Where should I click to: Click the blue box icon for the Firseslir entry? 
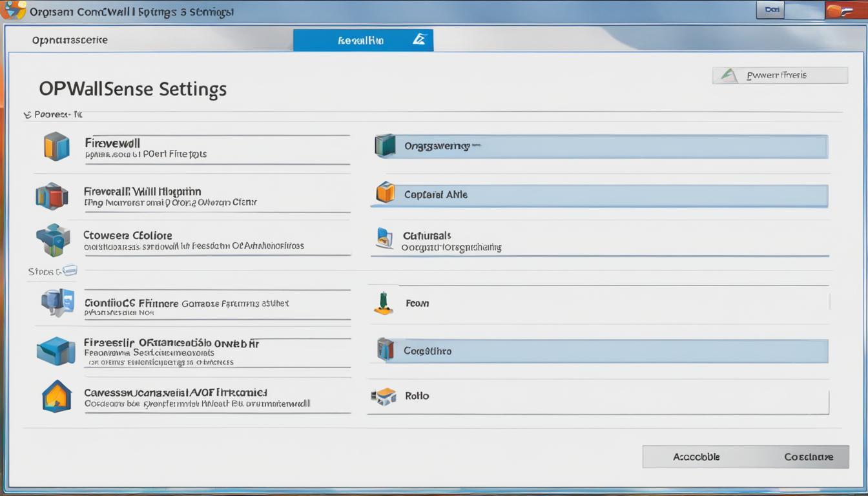pyautogui.click(x=56, y=349)
